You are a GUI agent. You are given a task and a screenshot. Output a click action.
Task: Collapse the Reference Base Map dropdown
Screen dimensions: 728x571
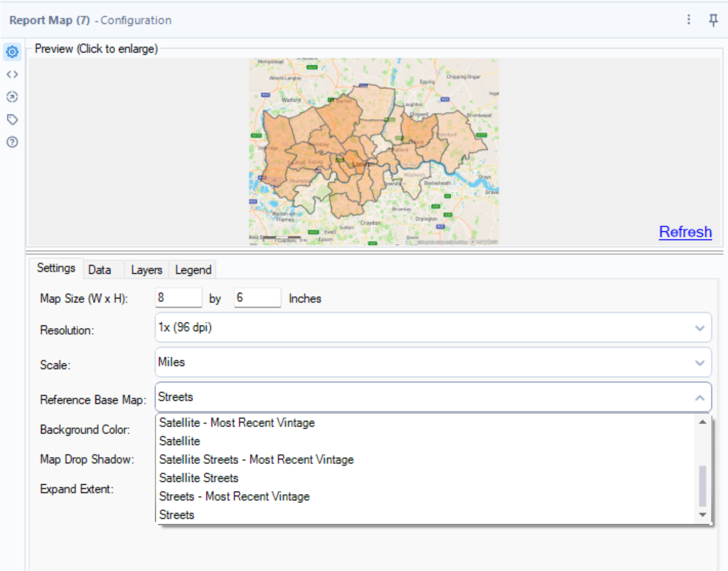pos(699,397)
